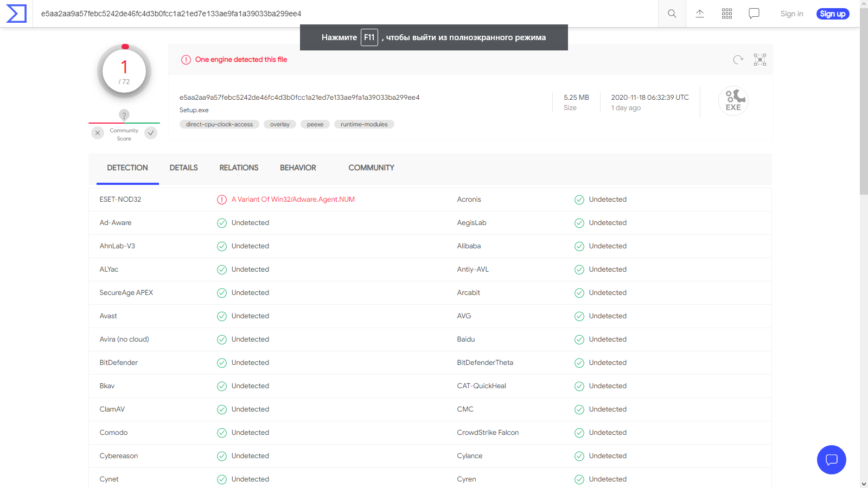Click the hash search input field
The height and width of the screenshot is (488, 868).
click(346, 14)
